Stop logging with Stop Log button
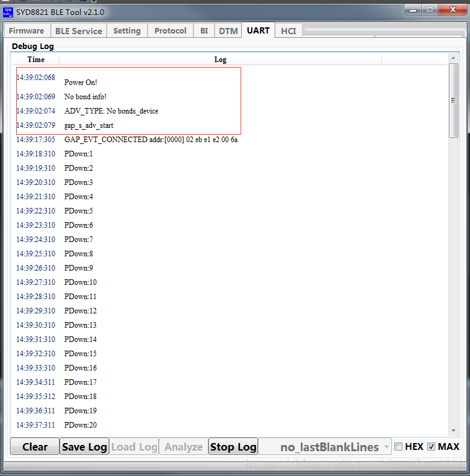 [x=233, y=447]
